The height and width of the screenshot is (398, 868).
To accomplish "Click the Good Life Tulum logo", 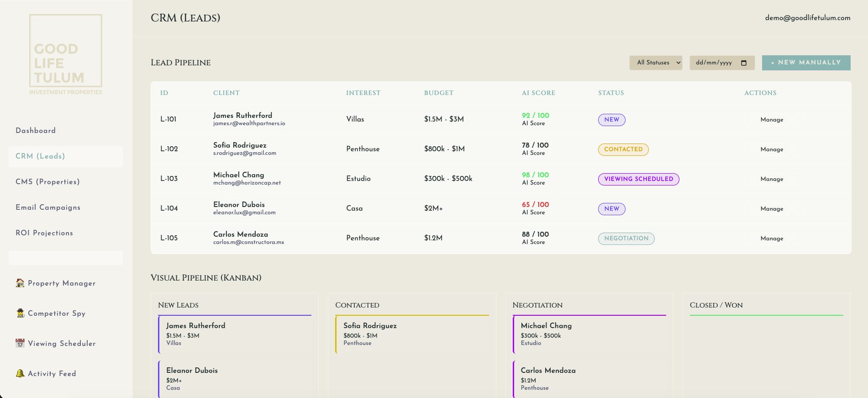I will [x=66, y=55].
